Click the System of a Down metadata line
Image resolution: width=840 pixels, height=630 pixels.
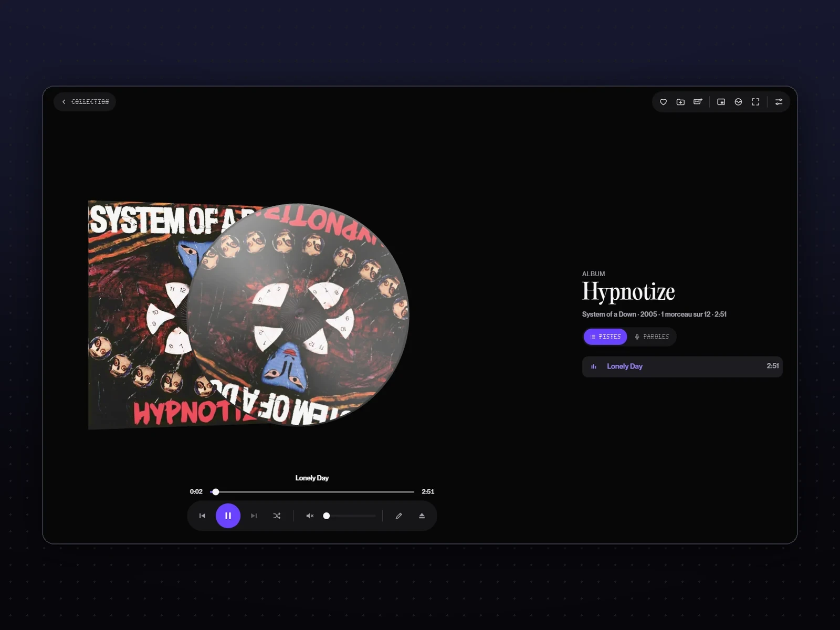[x=654, y=314]
